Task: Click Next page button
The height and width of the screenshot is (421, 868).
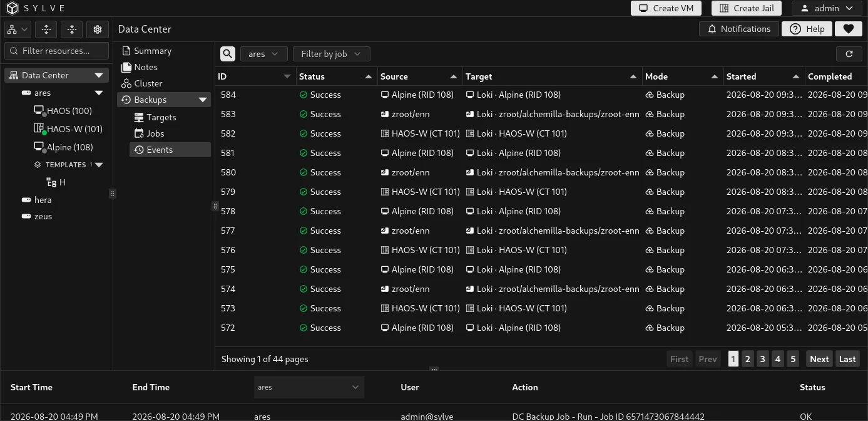Action: pyautogui.click(x=819, y=359)
